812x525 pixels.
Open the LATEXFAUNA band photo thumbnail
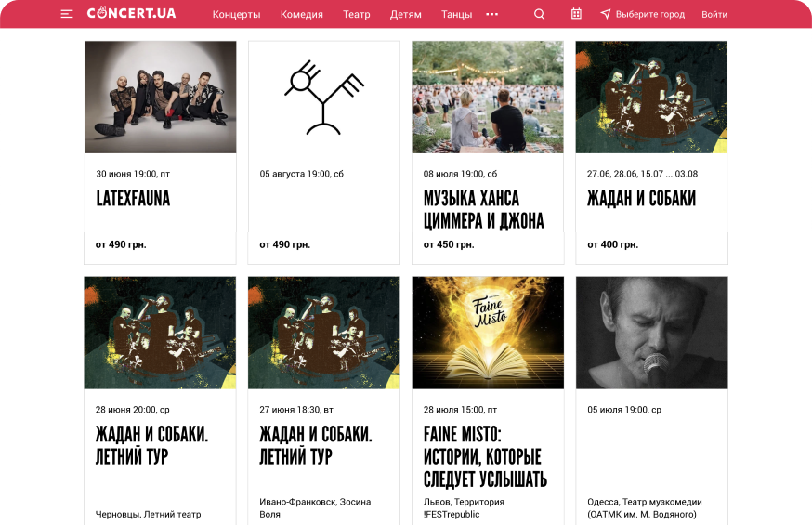[161, 98]
